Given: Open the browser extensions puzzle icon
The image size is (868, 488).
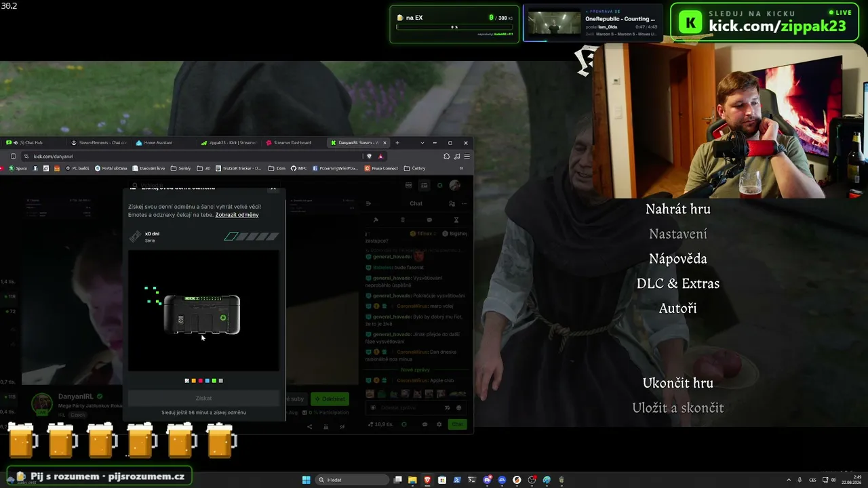Looking at the screenshot, I should click(446, 157).
